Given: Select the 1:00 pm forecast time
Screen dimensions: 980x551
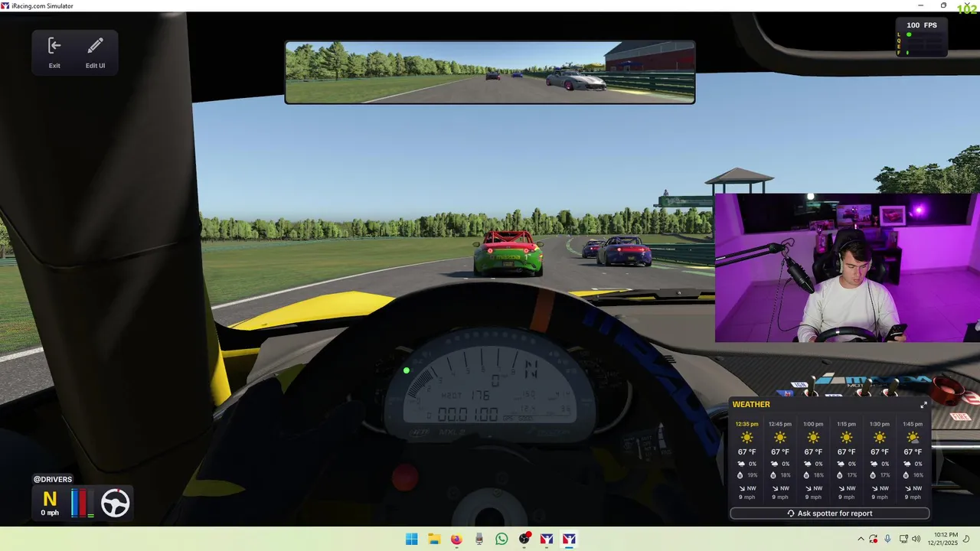Looking at the screenshot, I should [x=813, y=424].
